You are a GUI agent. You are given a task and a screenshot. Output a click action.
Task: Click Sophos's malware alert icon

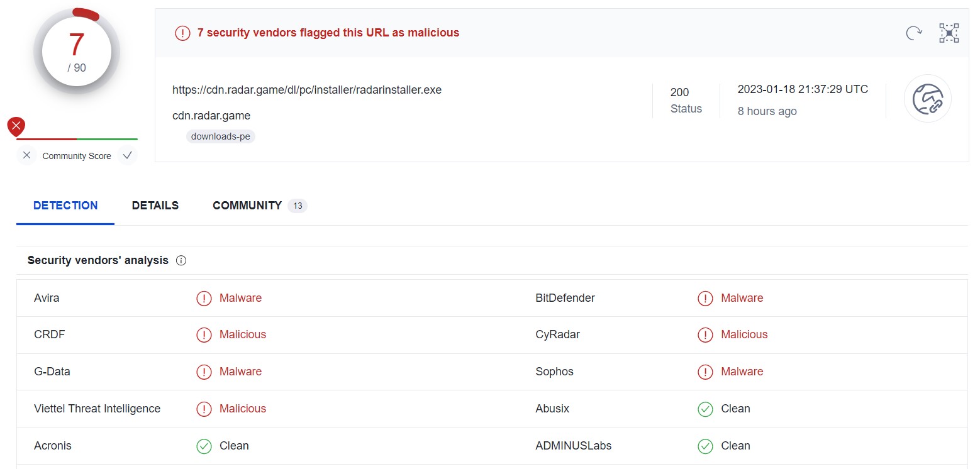(705, 372)
